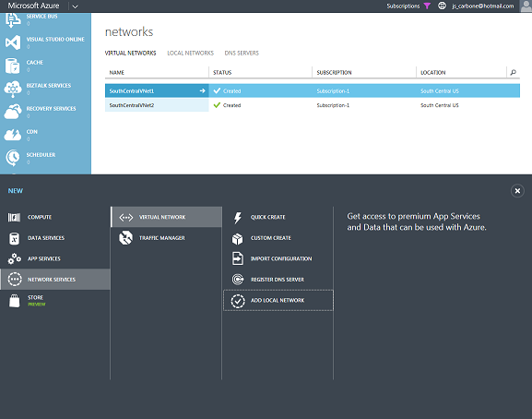Screen dimensions: 532x419
Task: Choose Traffic Manager menu label
Action: click(x=162, y=238)
